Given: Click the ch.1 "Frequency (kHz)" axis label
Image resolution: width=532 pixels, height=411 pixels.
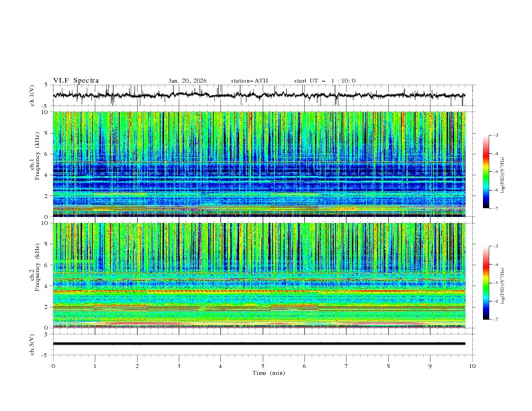Looking at the screenshot, I should (x=38, y=156).
